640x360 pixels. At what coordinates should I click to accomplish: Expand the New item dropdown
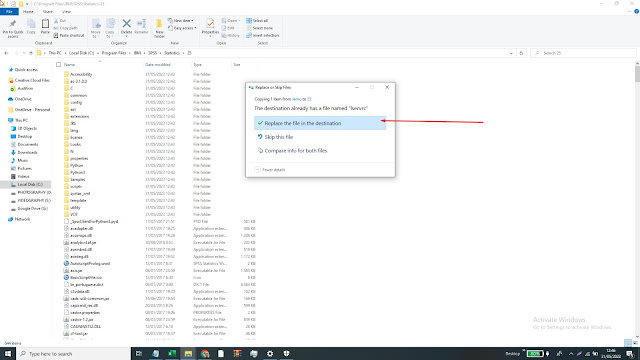pos(180,20)
